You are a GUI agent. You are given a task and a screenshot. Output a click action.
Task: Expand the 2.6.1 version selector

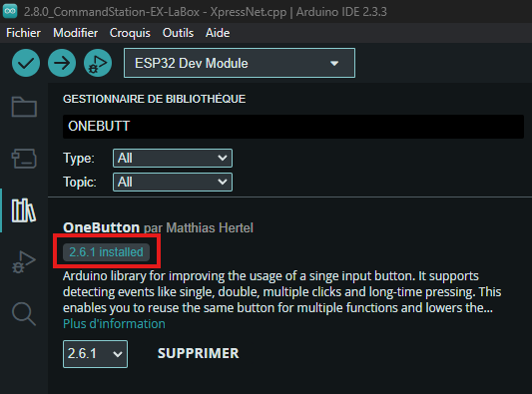(x=96, y=354)
